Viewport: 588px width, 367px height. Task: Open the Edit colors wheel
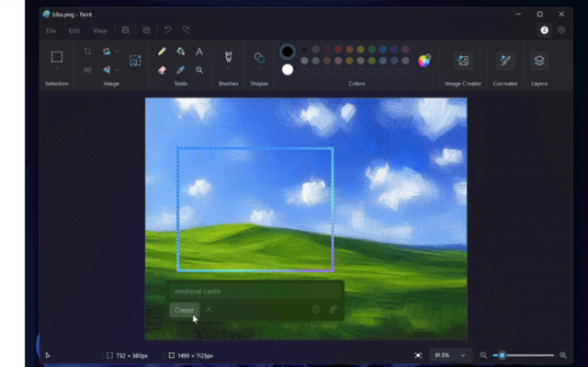click(424, 61)
